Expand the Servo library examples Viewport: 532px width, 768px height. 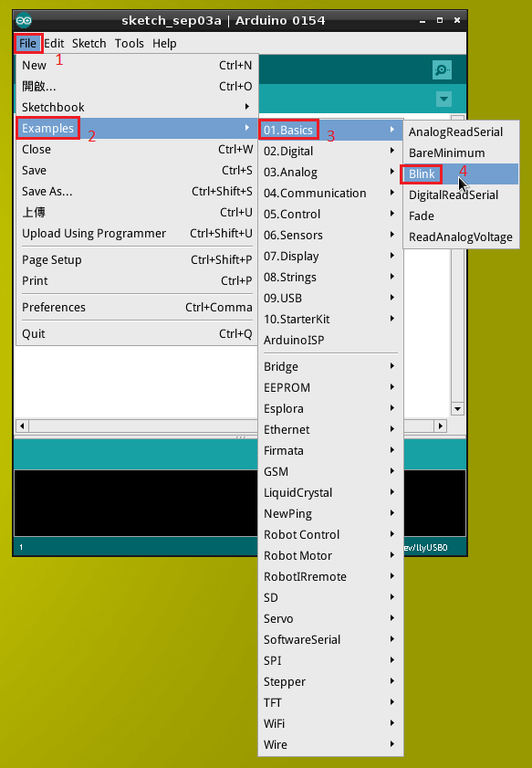330,618
